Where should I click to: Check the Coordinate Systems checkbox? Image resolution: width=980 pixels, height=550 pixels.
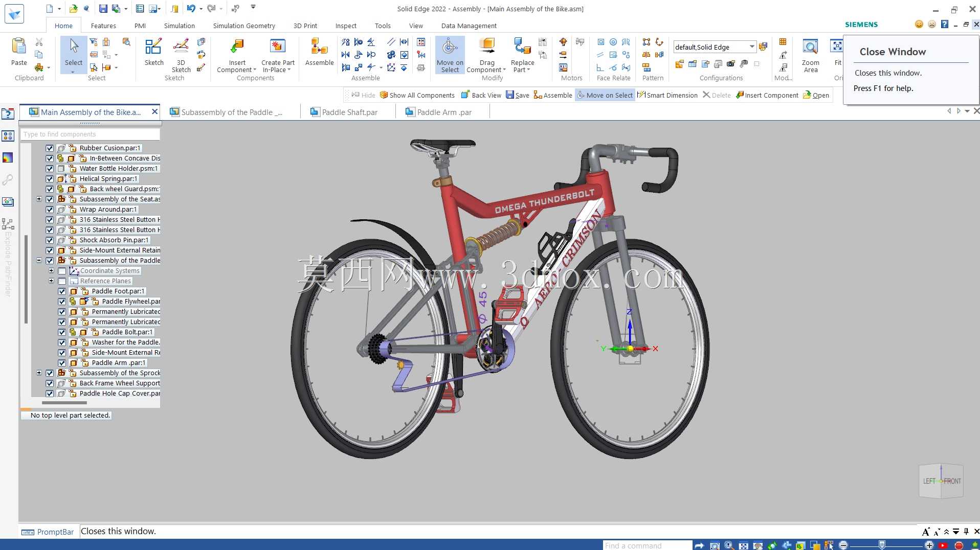[x=62, y=271]
